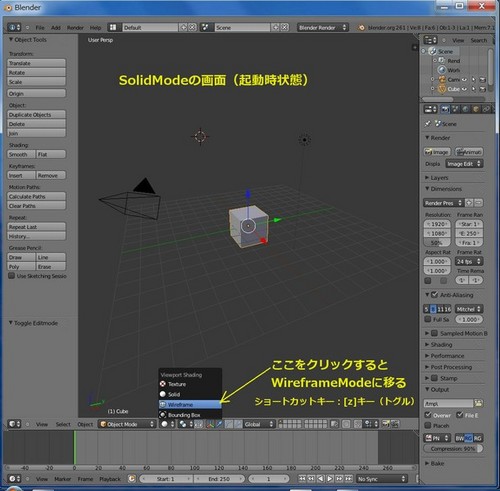Open the Object properties tab icon
The width and height of the screenshot is (500, 491).
point(476,109)
